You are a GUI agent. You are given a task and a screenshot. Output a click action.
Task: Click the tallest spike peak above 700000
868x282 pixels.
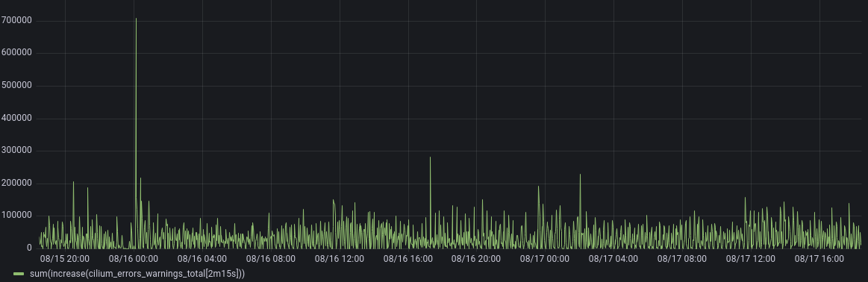coord(136,18)
